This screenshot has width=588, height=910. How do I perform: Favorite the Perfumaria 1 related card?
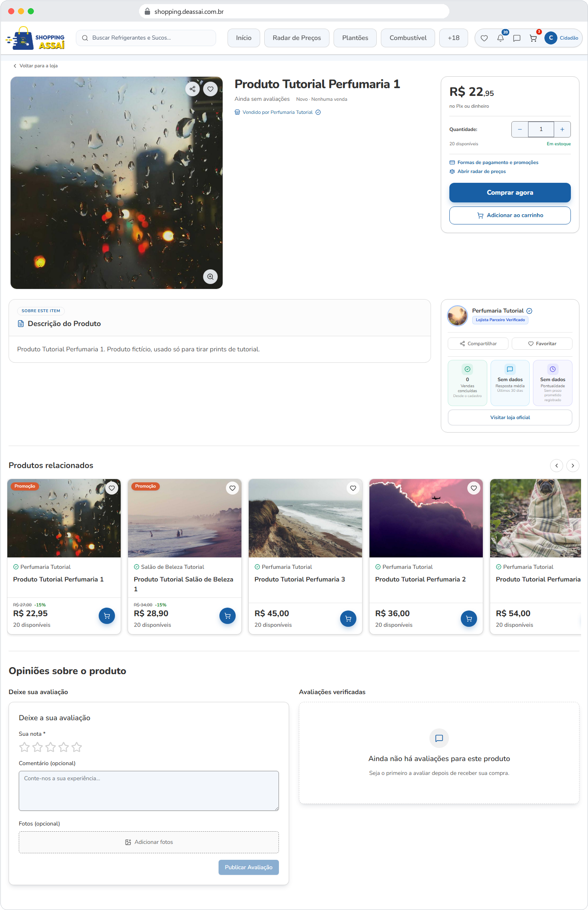112,488
